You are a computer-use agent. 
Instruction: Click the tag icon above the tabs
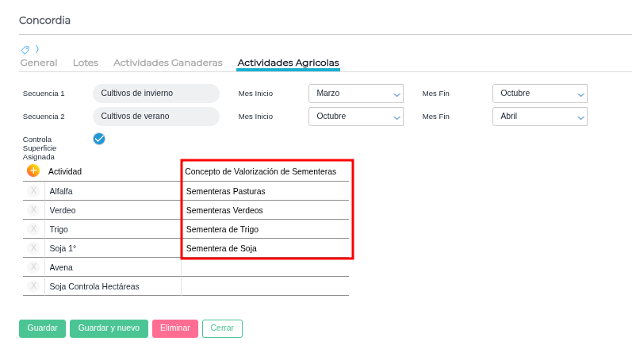tap(25, 49)
